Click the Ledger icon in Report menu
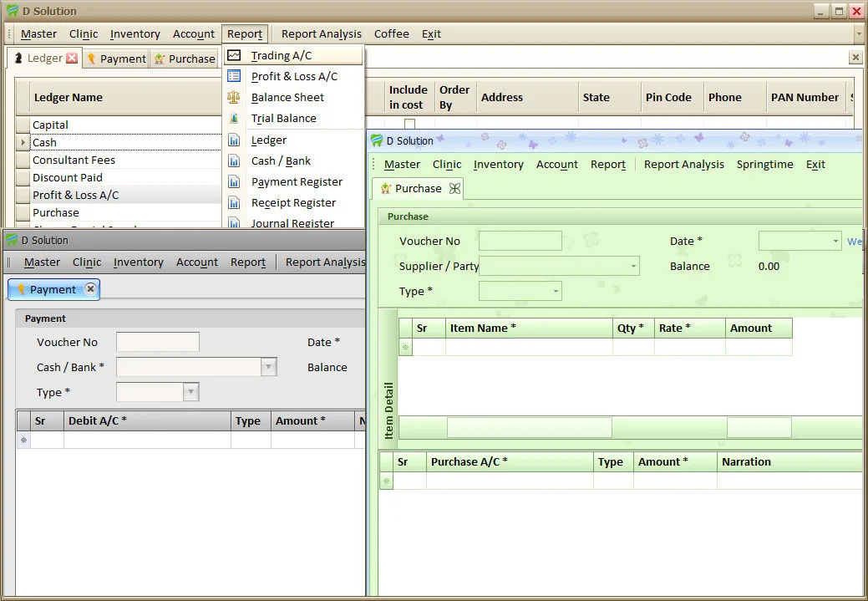This screenshot has height=601, width=868. [x=234, y=140]
